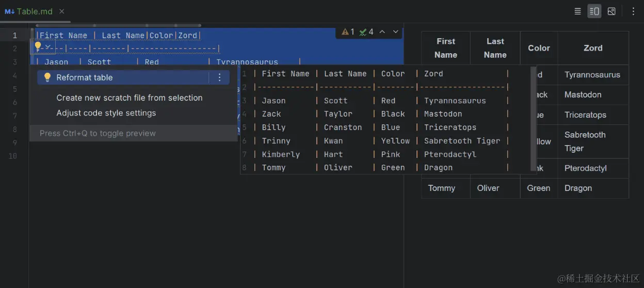The image size is (644, 288).
Task: Click 'Yellow' in the reformat popup
Action: (x=396, y=141)
